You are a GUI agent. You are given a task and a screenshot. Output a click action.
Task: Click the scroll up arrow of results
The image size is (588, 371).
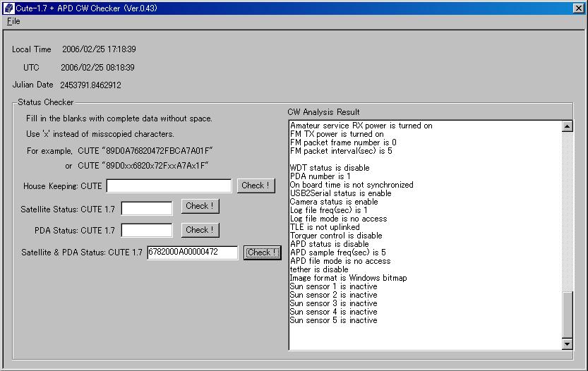tap(567, 127)
